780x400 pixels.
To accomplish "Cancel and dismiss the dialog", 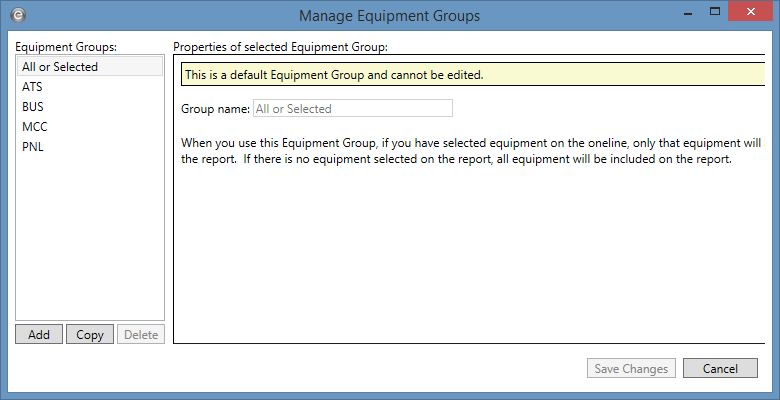I will click(720, 369).
